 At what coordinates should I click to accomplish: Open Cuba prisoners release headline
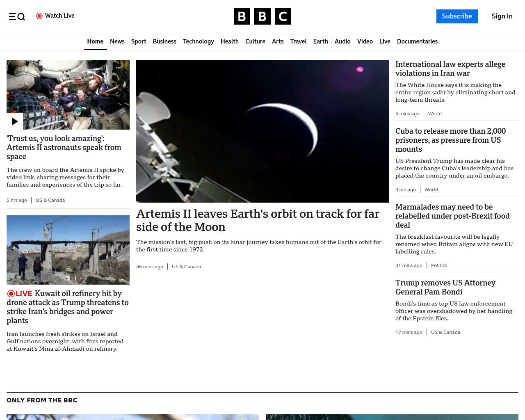pos(450,140)
